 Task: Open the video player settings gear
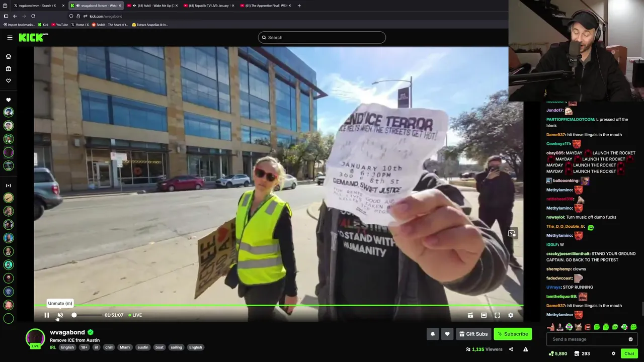(511, 315)
